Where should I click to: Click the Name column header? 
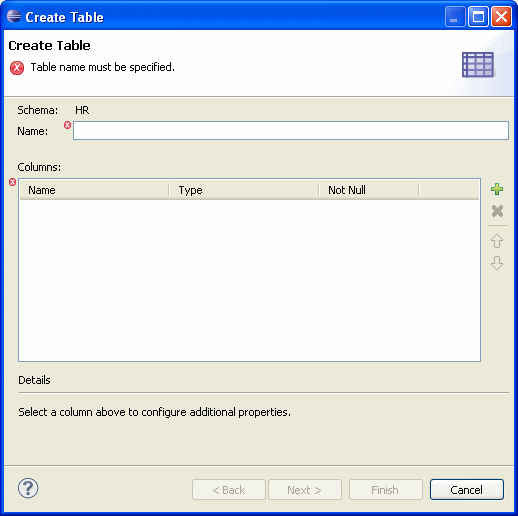(94, 190)
